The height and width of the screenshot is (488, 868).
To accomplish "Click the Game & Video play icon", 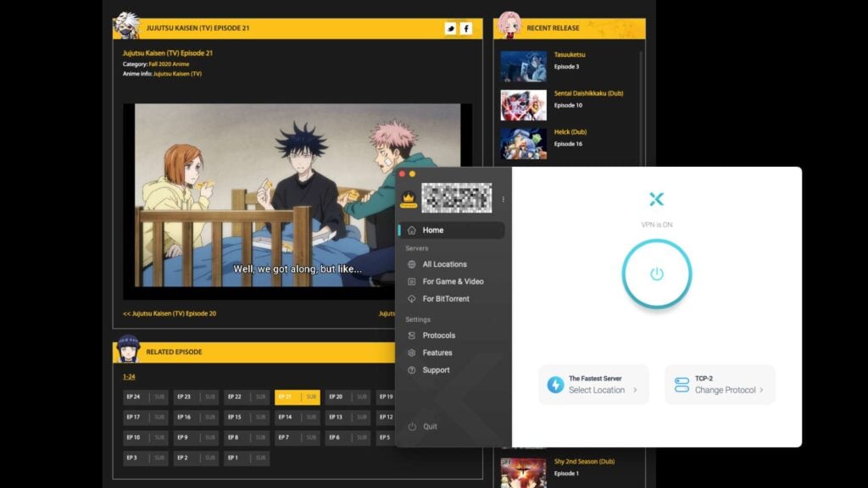I will click(411, 281).
